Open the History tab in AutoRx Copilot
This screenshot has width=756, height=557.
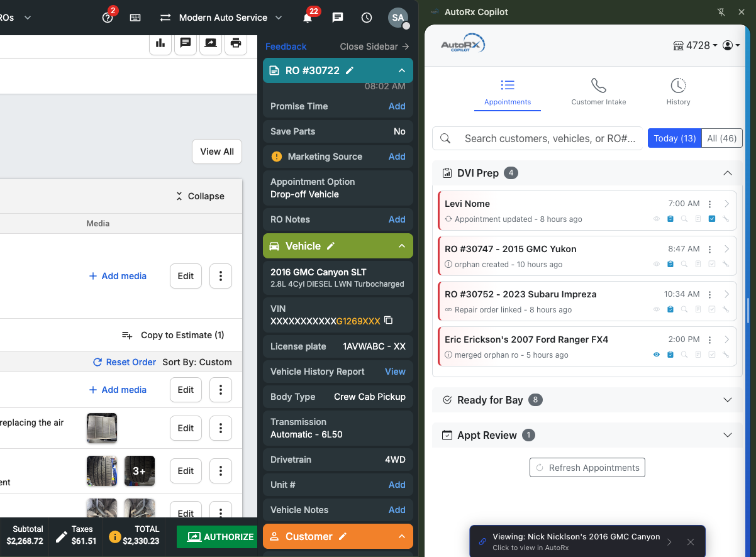coord(678,91)
